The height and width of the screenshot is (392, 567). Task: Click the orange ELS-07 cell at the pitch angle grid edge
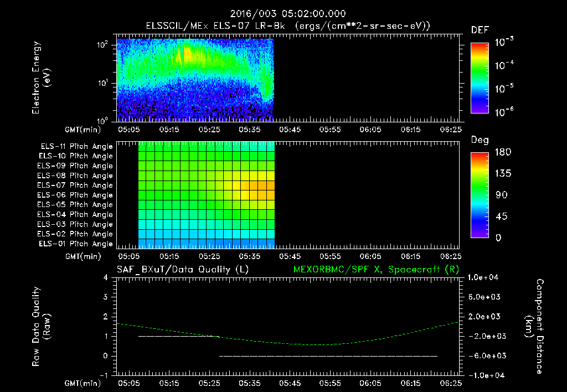coord(270,185)
